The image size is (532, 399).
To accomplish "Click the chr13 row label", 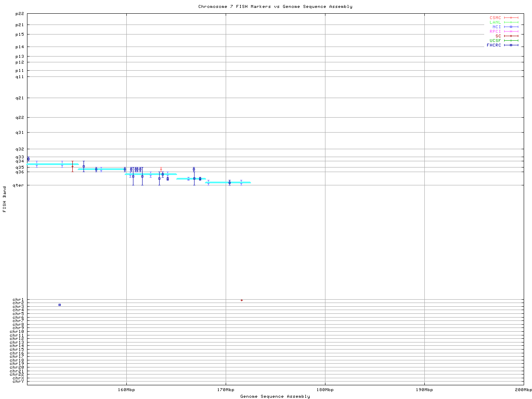I will pyautogui.click(x=17, y=342).
